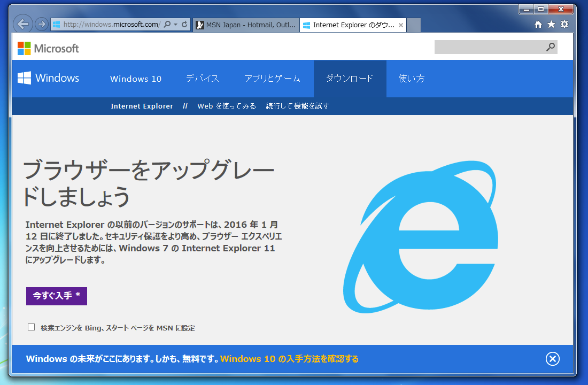Select the Internet Explorer のダウ... tab
588x385 pixels.
(352, 25)
